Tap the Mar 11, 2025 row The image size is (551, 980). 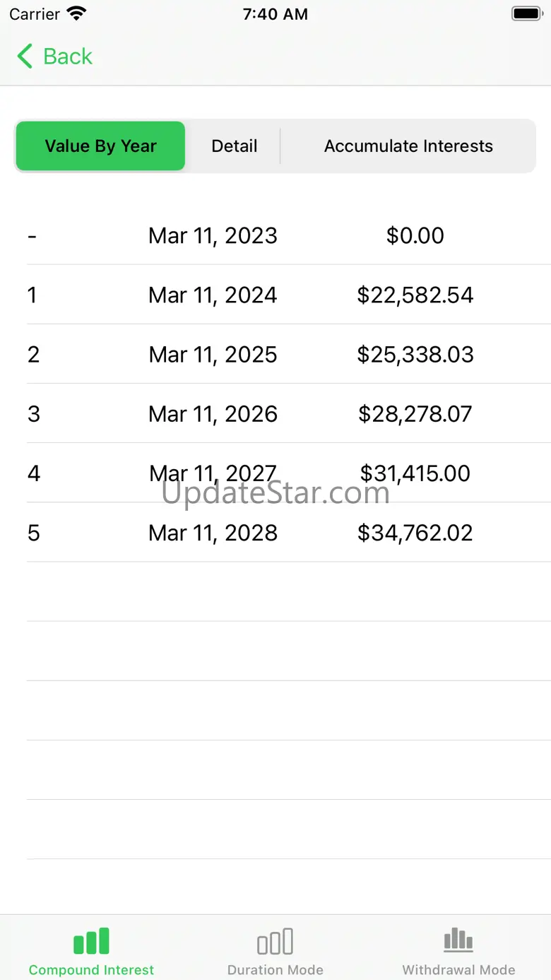pos(213,354)
